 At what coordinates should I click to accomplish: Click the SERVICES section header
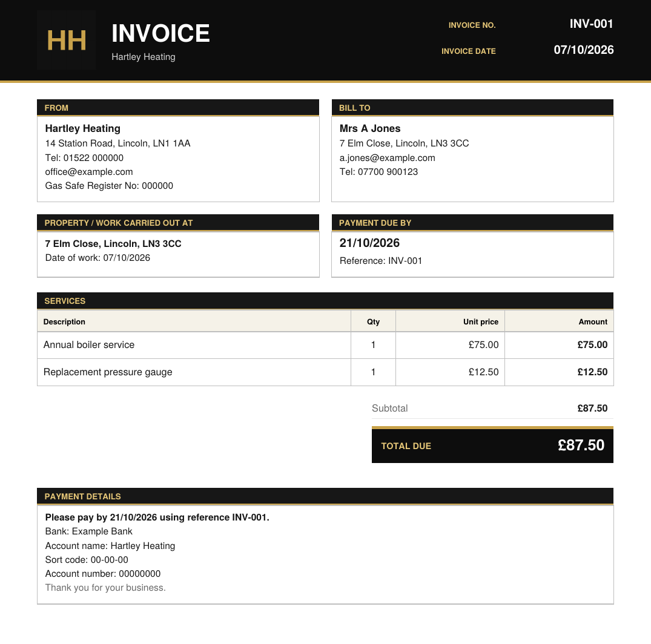[325, 301]
